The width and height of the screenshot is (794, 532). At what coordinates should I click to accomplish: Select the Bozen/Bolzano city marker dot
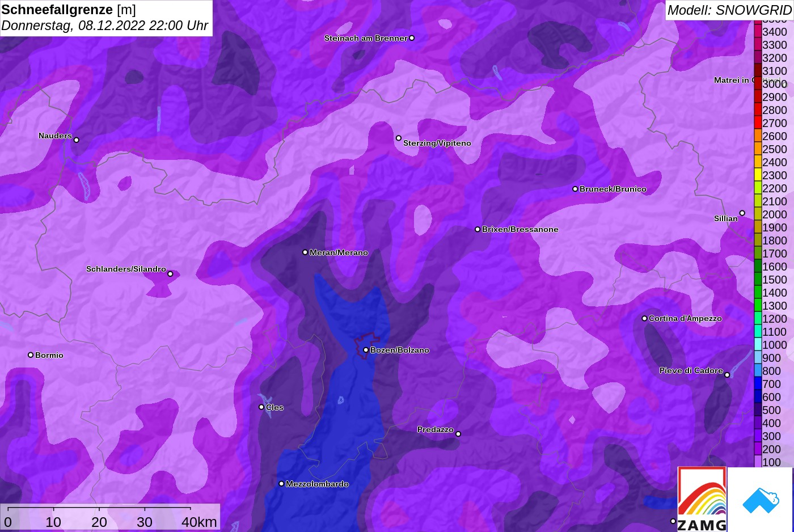point(366,350)
